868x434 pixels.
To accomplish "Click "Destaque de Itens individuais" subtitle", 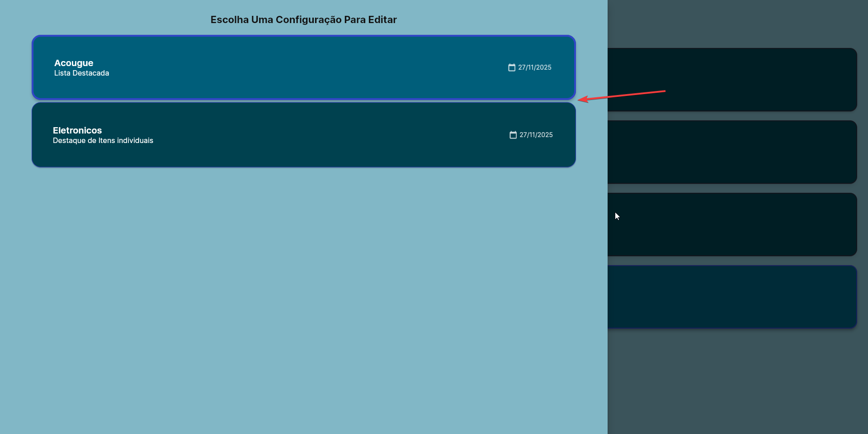I will [x=103, y=141].
